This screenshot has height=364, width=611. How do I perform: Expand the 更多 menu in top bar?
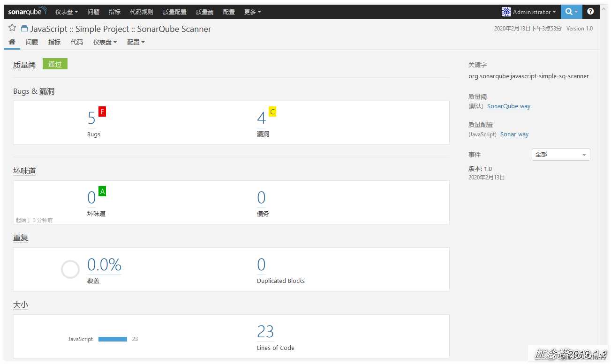point(253,12)
